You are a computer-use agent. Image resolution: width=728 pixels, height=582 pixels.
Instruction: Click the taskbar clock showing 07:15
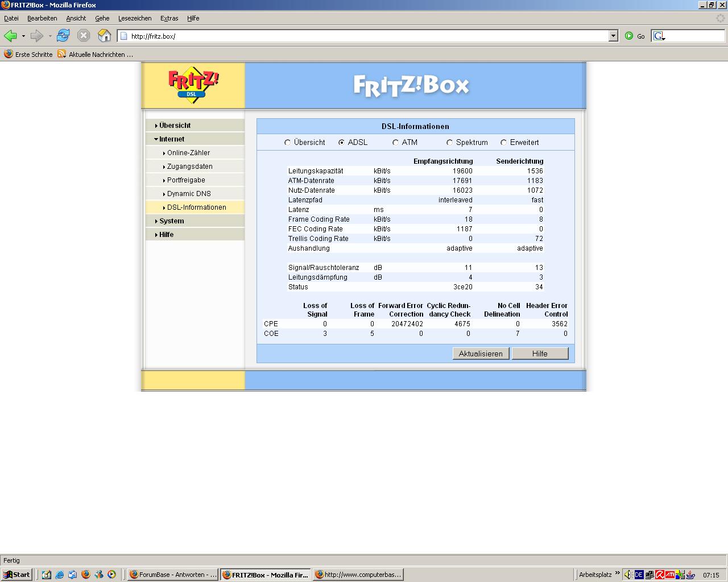coord(711,575)
